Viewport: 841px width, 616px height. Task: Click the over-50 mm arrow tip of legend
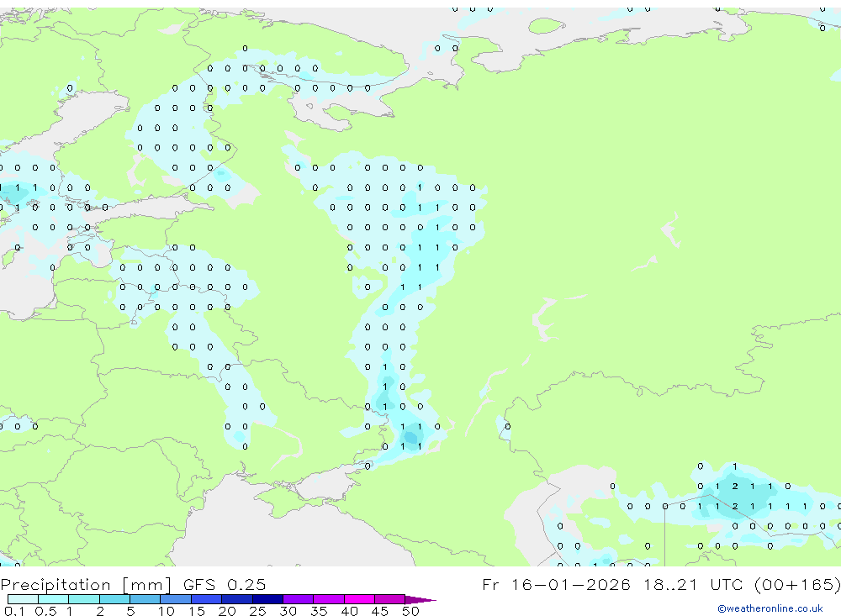point(420,599)
